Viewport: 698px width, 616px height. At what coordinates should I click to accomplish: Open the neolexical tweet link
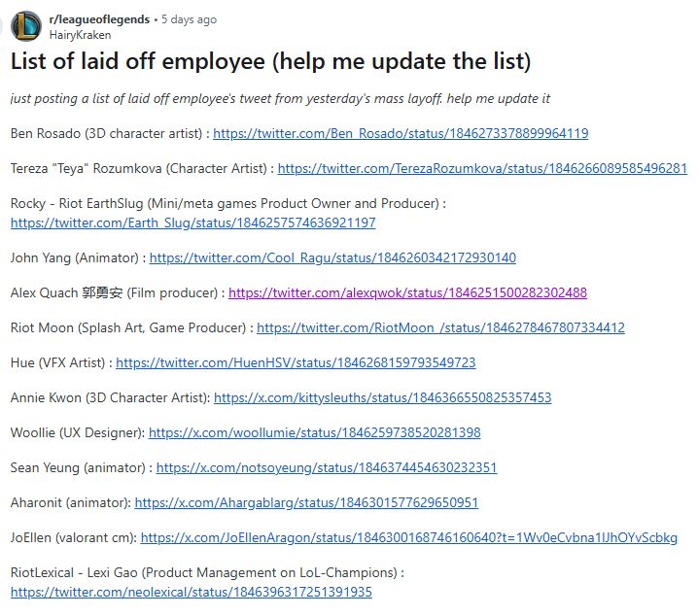pos(191,591)
